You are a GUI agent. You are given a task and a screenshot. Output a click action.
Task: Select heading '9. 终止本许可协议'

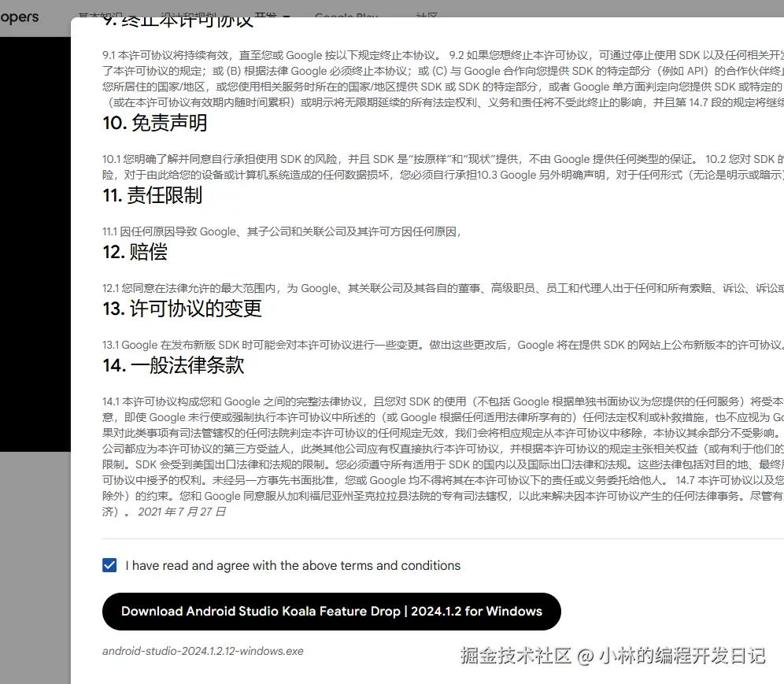point(178,22)
